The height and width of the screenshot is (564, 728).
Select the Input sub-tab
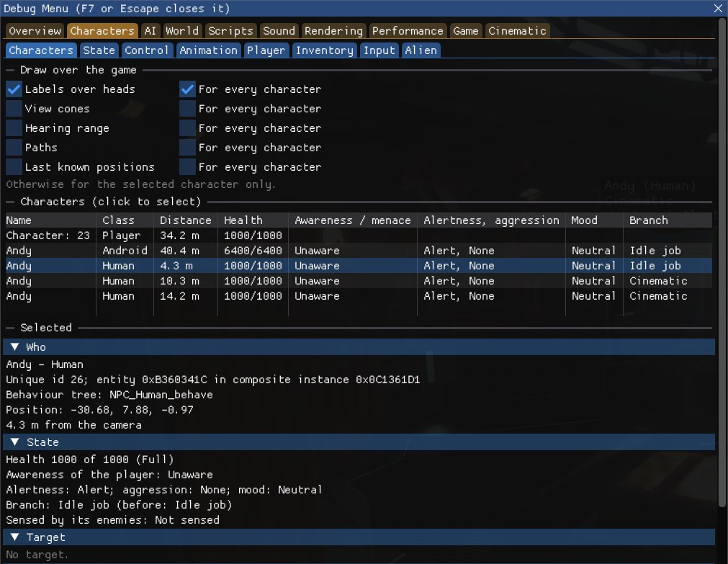[x=379, y=50]
